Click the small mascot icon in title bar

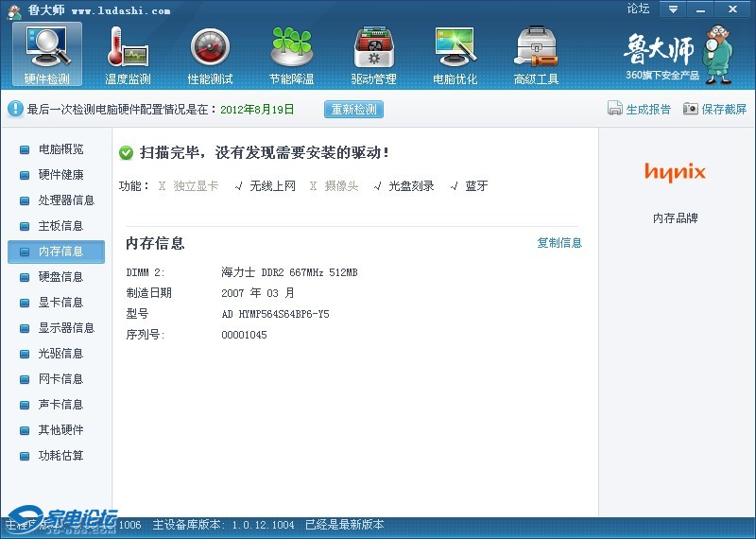(15, 11)
